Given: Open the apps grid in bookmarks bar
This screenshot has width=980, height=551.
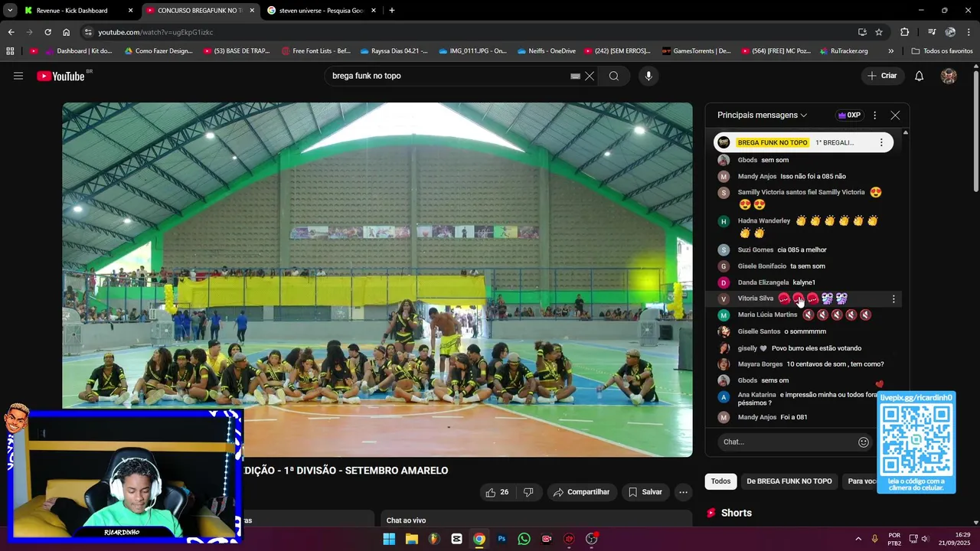Looking at the screenshot, I should (x=10, y=51).
